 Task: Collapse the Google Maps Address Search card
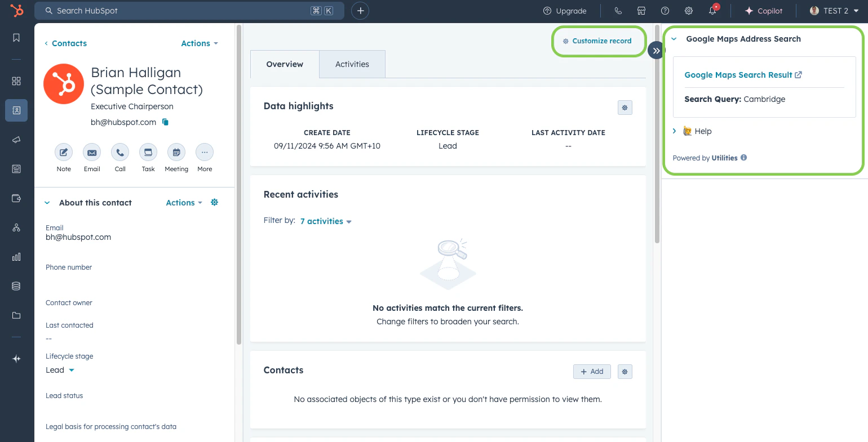pos(674,39)
